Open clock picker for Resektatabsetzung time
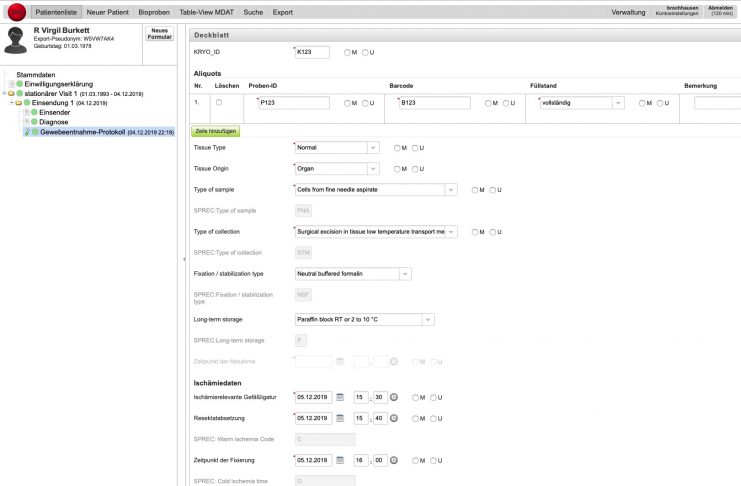This screenshot has width=741, height=486. (394, 418)
